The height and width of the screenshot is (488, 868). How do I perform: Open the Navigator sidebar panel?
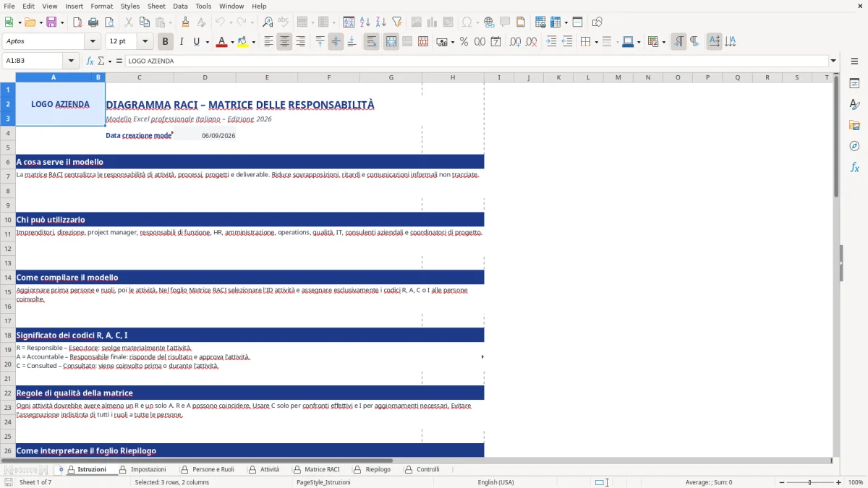coord(854,146)
